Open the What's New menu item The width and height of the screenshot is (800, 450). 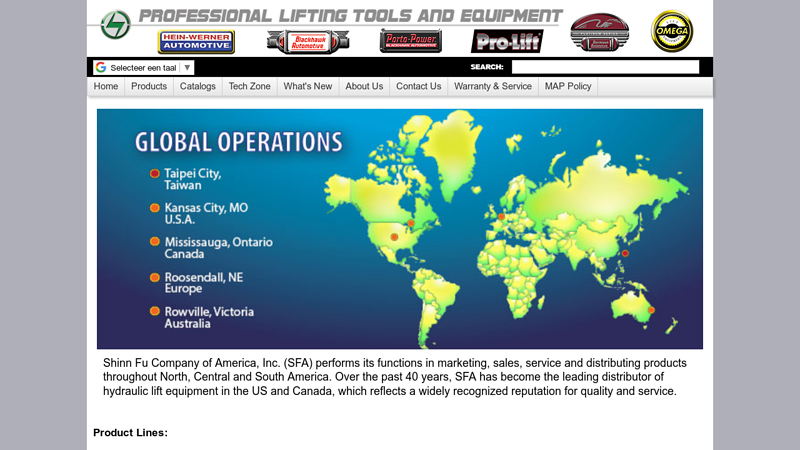(x=308, y=86)
